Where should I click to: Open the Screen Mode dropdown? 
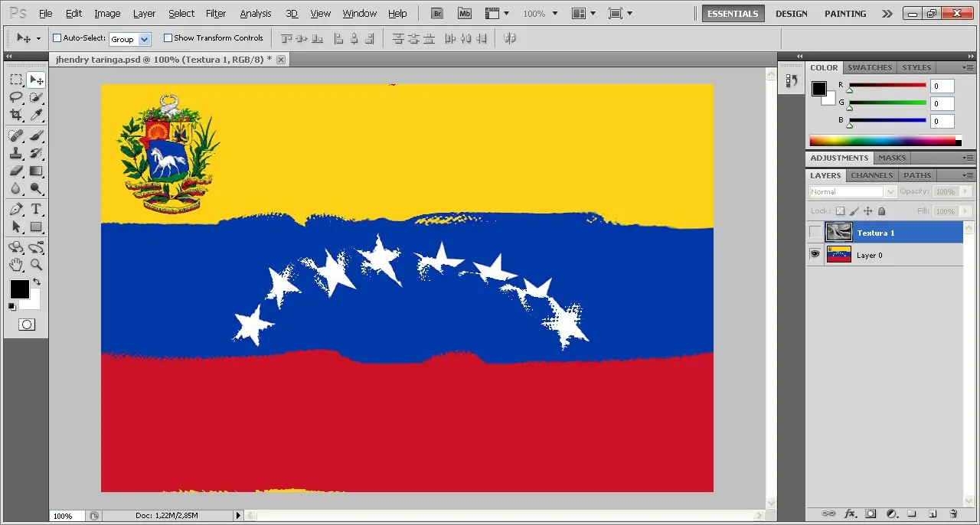[x=620, y=13]
